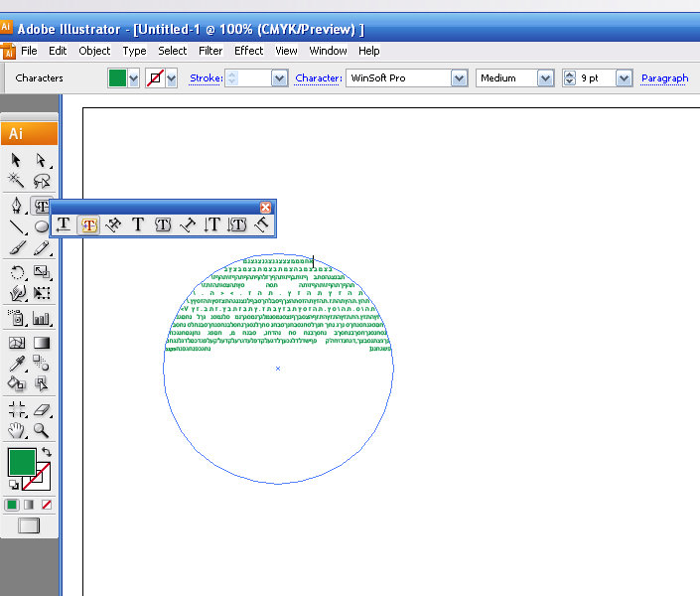The height and width of the screenshot is (596, 700).
Task: Choose the Free Transform tool
Action: coord(42,293)
